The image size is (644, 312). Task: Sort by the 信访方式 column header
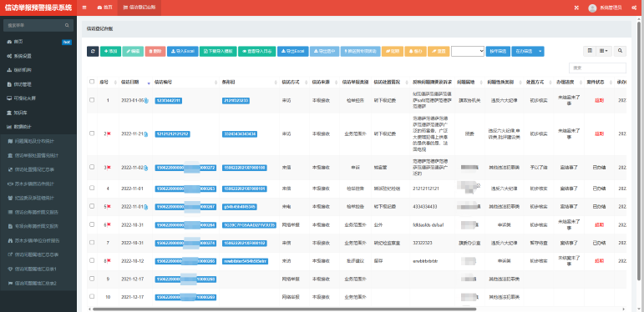click(x=294, y=82)
